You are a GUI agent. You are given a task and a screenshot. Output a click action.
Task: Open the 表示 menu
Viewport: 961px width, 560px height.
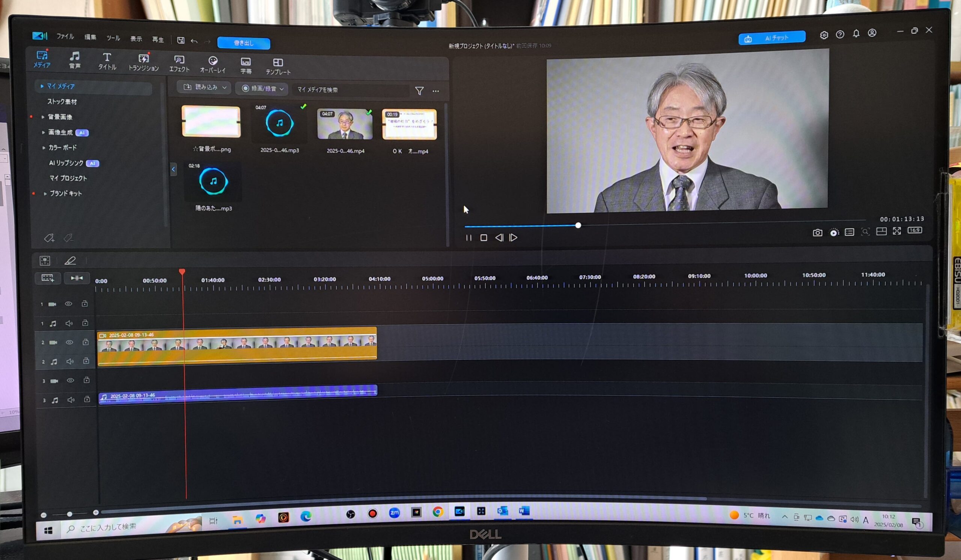[x=136, y=39]
